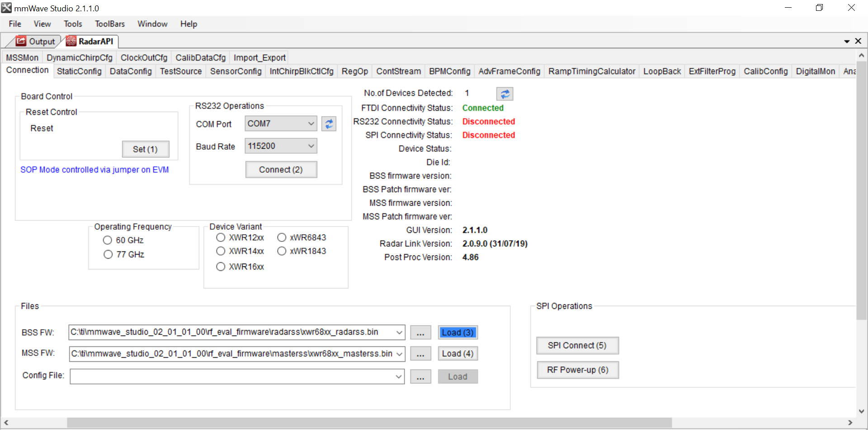Open the Help menu
This screenshot has width=868, height=430.
click(189, 24)
